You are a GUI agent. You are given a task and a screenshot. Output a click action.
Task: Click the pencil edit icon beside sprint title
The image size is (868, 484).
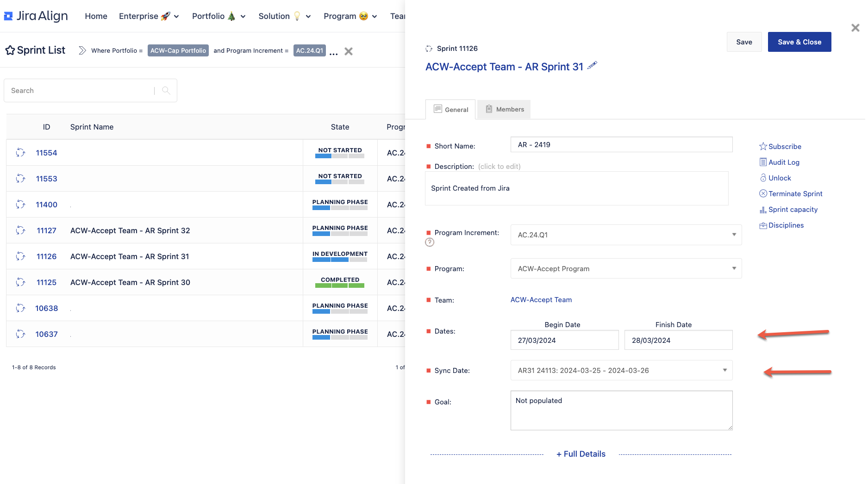pyautogui.click(x=592, y=65)
